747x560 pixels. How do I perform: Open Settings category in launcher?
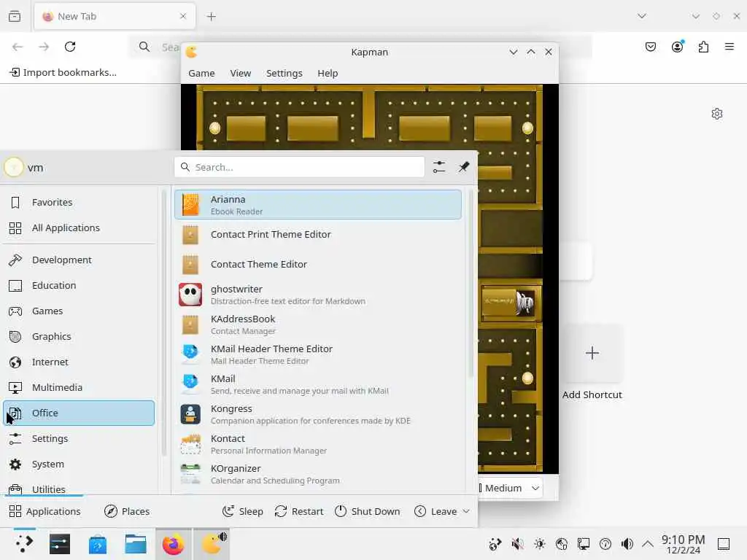click(79, 438)
